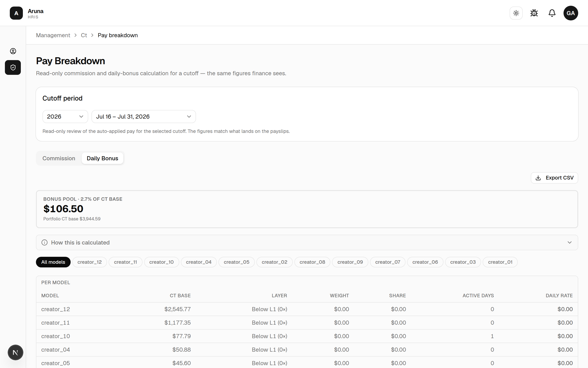Click the $45.60 CT base value
This screenshot has width=588, height=368.
click(x=182, y=363)
